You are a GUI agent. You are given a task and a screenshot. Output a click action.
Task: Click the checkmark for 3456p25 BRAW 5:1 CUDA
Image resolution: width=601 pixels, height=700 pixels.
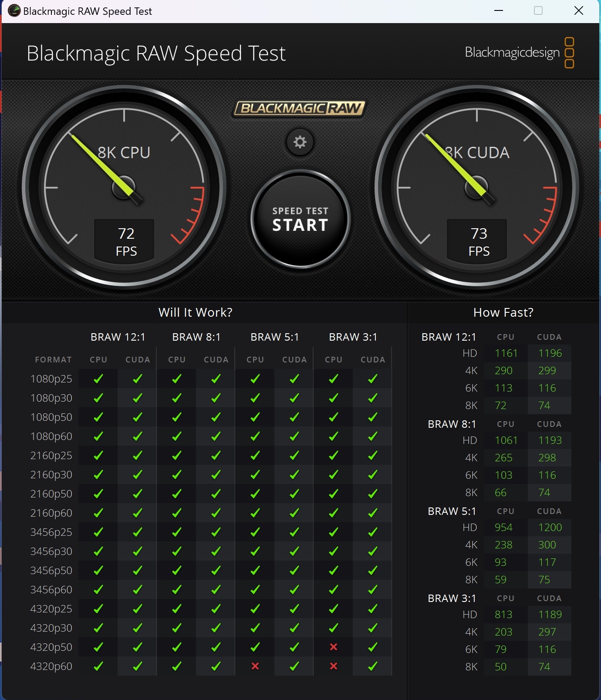tap(294, 532)
